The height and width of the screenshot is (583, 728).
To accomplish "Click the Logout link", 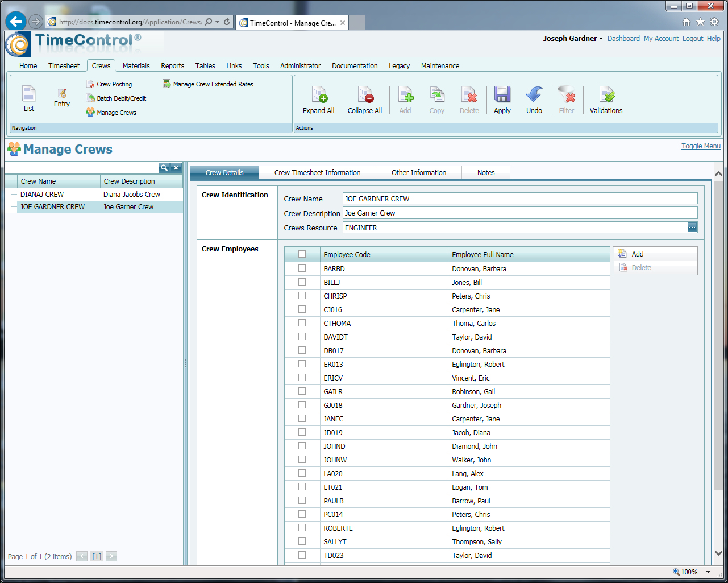I will click(x=693, y=39).
